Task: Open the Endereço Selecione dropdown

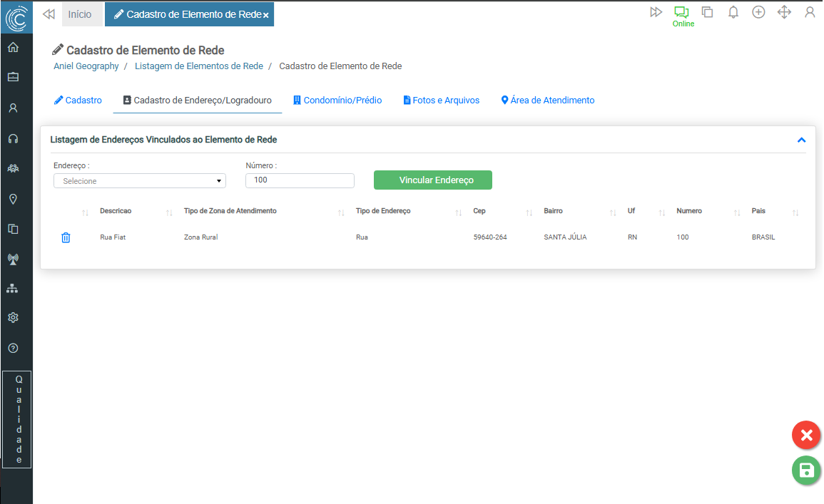Action: tap(140, 181)
